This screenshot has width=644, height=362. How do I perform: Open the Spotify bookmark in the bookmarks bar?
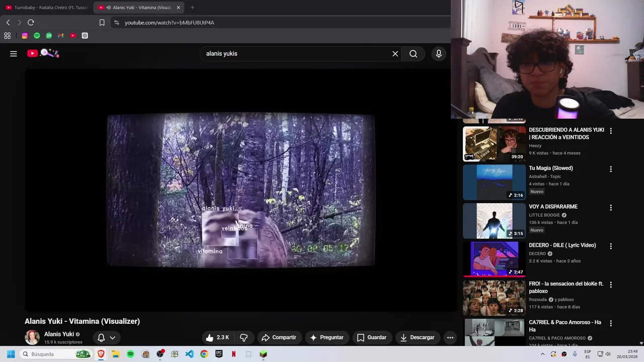point(37,36)
